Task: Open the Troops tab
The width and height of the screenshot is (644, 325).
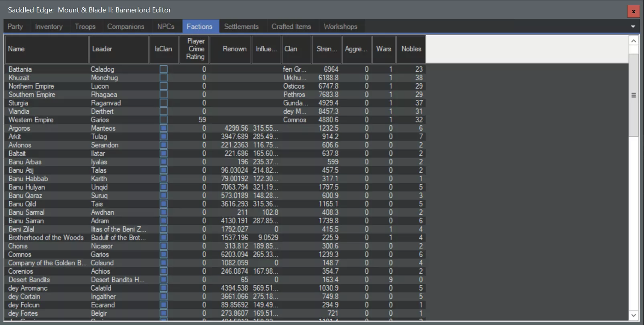Action: point(85,26)
